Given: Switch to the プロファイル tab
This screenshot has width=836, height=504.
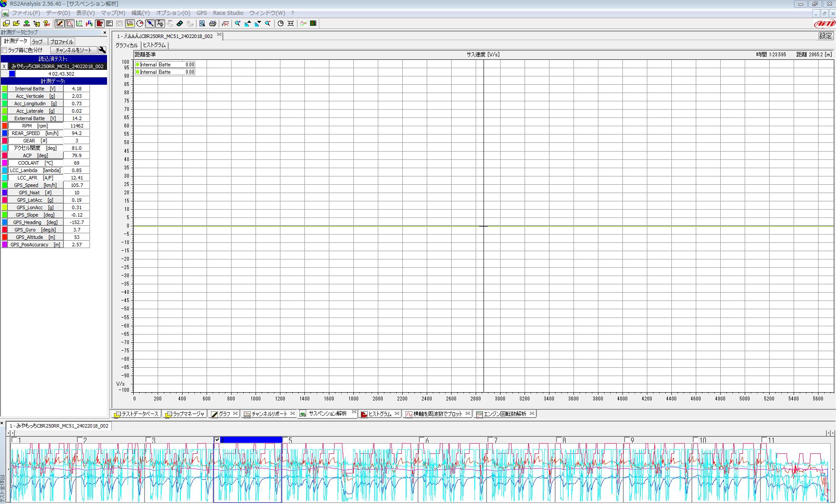Looking at the screenshot, I should click(x=61, y=42).
